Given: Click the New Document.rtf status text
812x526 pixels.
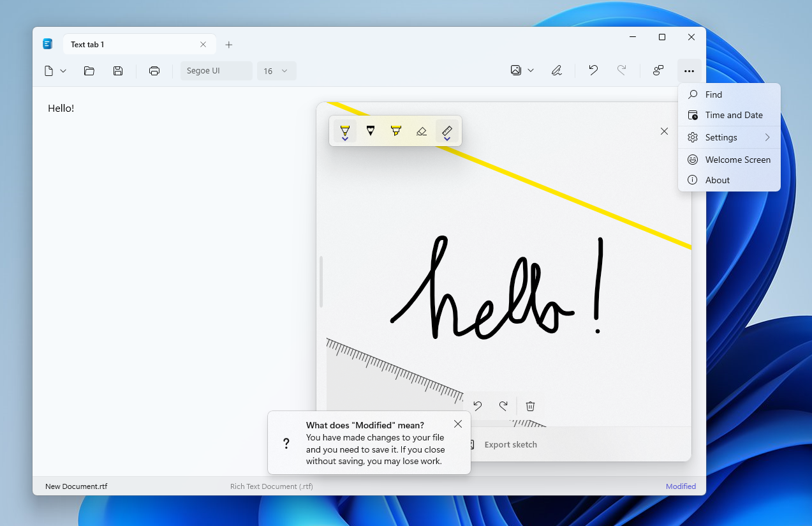Looking at the screenshot, I should tap(76, 486).
